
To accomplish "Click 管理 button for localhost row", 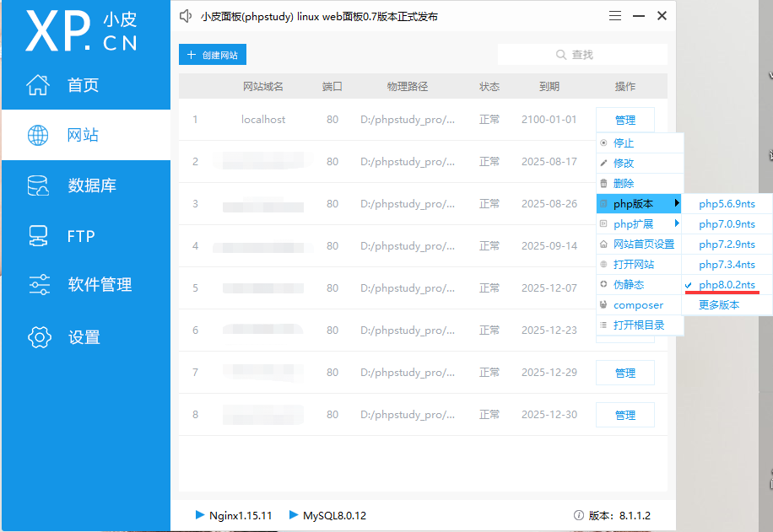I will click(625, 120).
